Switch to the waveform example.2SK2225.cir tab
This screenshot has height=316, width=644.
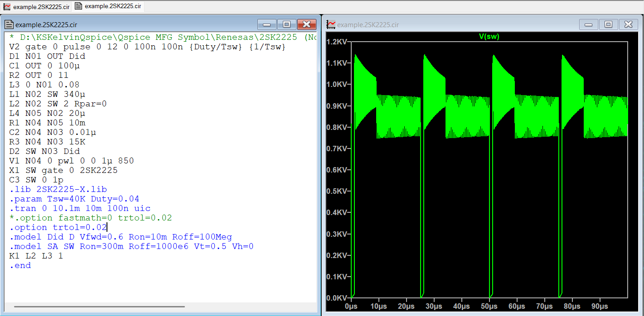click(x=36, y=6)
